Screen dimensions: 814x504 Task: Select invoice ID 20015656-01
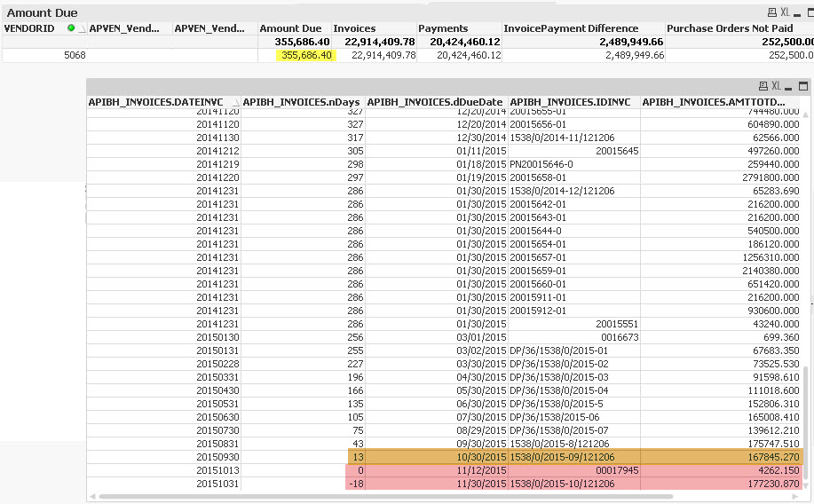(x=538, y=124)
